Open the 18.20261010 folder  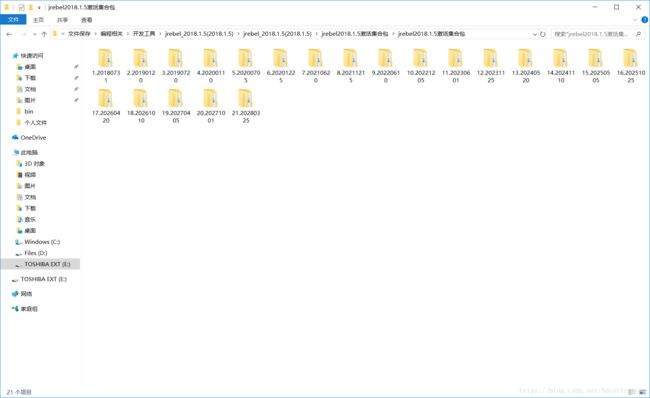coord(141,106)
